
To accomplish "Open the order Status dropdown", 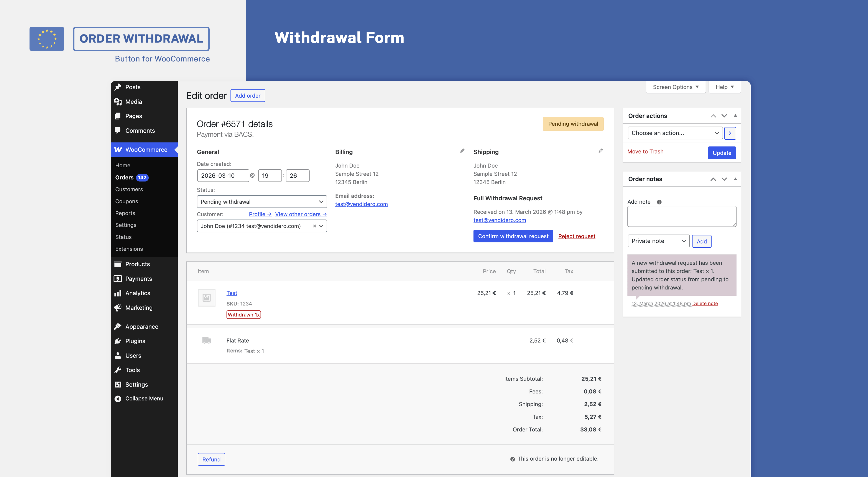I will pos(261,201).
